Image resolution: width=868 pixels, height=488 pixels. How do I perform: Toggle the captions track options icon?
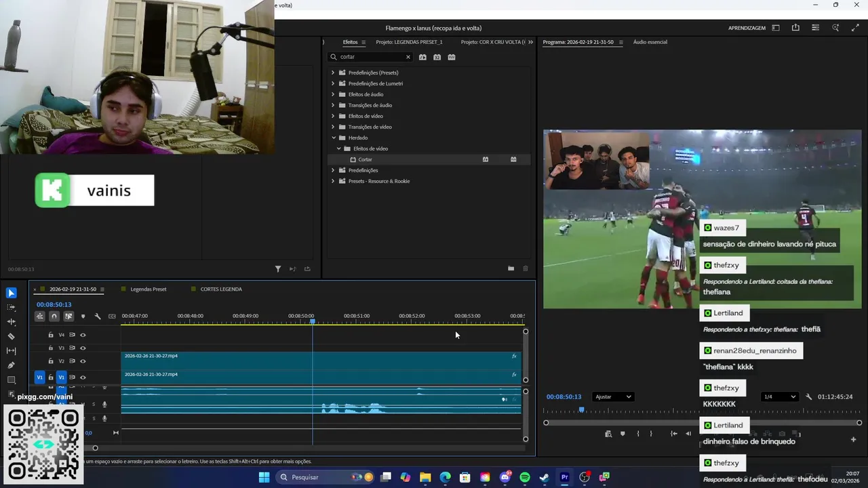112,317
